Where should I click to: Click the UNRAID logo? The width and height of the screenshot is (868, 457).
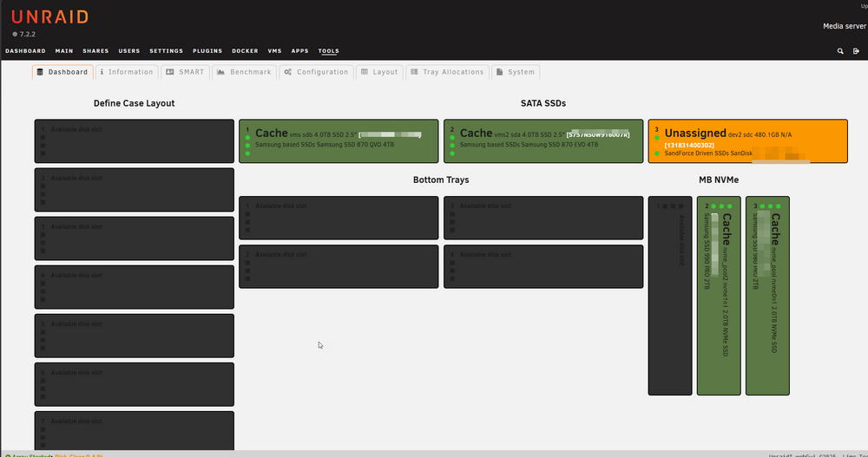[x=49, y=17]
